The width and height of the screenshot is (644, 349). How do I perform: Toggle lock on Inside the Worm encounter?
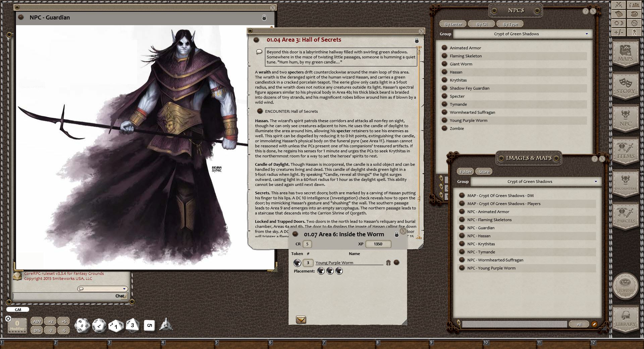396,235
